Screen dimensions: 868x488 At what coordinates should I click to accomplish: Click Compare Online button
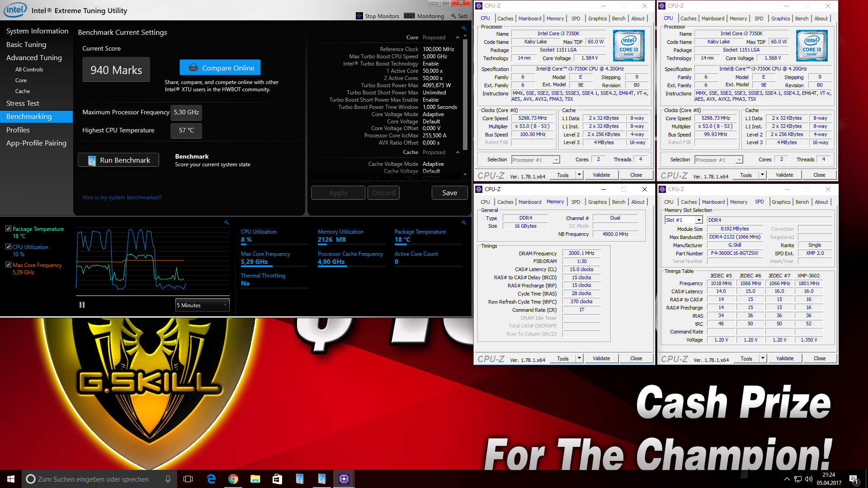(x=220, y=68)
